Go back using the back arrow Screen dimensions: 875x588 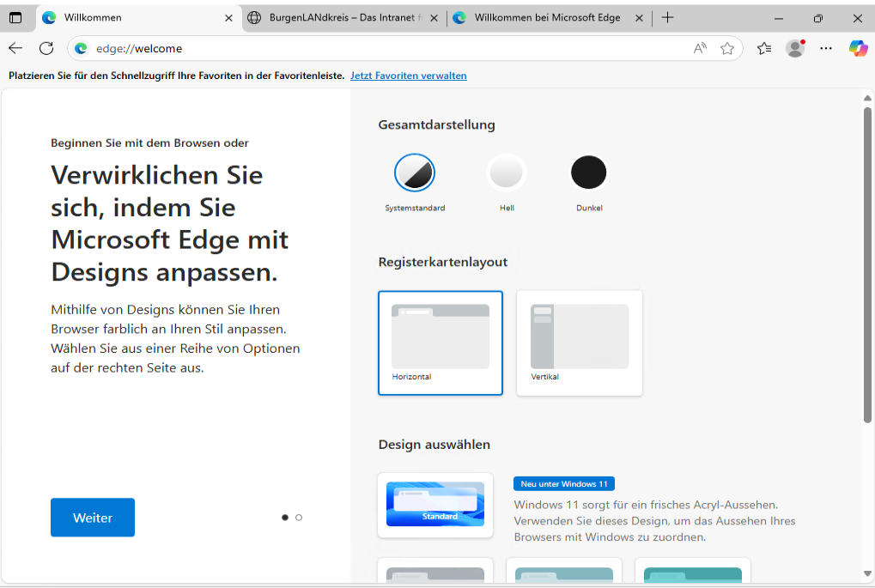pyautogui.click(x=15, y=49)
